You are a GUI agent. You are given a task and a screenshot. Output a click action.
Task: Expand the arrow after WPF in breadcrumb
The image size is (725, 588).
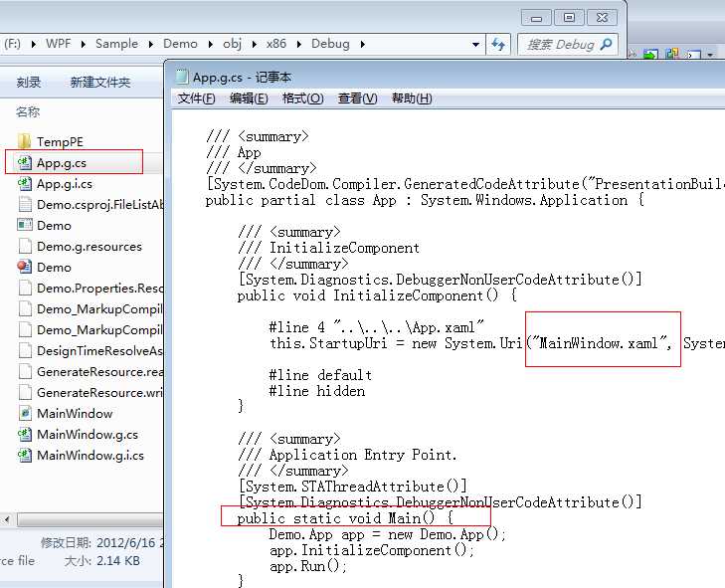84,45
